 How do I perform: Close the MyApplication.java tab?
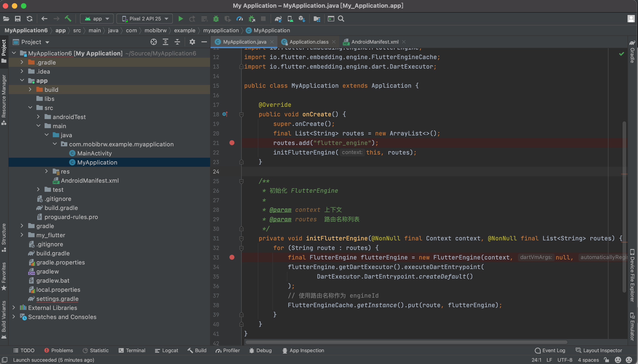pos(272,42)
